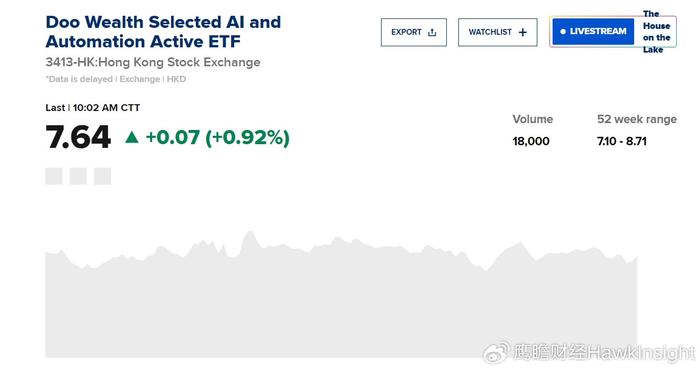The width and height of the screenshot is (700, 371).
Task: Add ETF via WATCHLIST button
Action: 497,32
